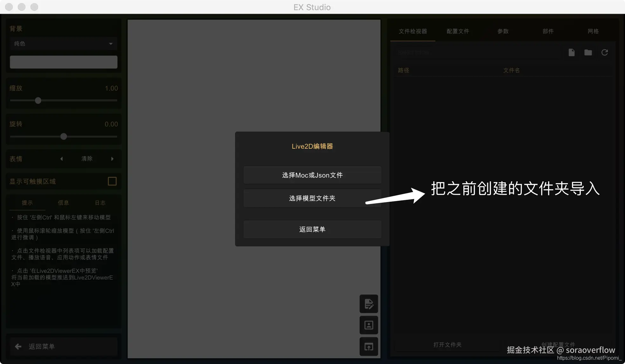Viewport: 625px width, 364px height.
Task: Open the folder browse icon in file inspector
Action: [x=588, y=52]
